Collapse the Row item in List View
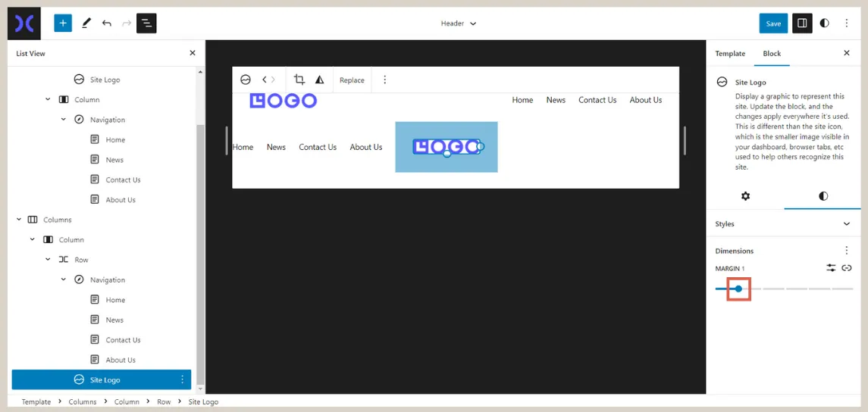This screenshot has height=412, width=868. [x=49, y=259]
